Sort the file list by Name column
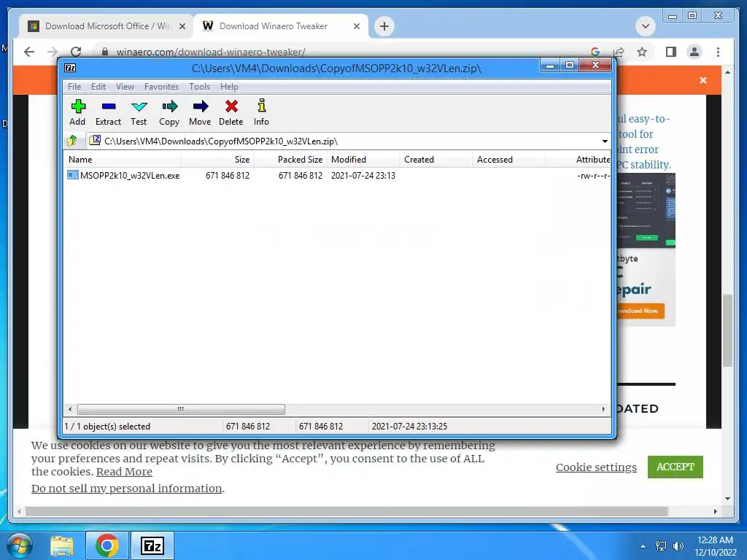This screenshot has width=747, height=560. coord(122,160)
